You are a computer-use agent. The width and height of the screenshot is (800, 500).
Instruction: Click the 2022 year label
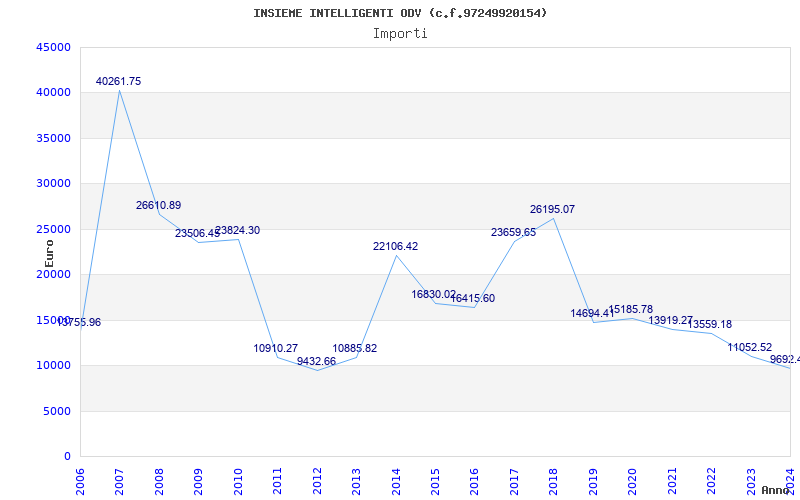coord(711,481)
